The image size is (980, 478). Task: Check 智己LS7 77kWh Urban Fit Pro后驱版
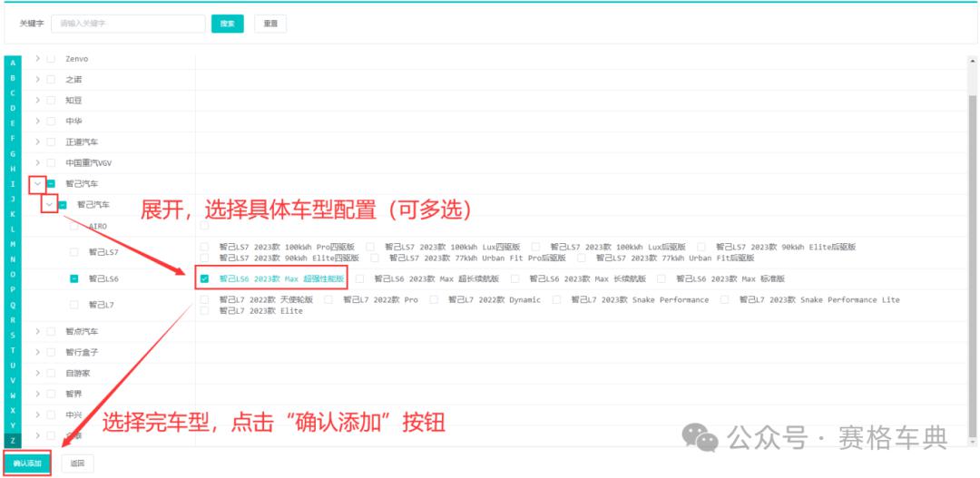pyautogui.click(x=375, y=258)
